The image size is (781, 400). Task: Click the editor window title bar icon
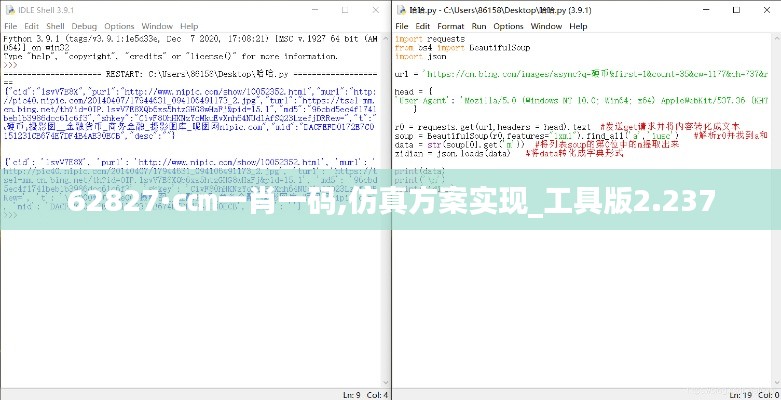pyautogui.click(x=399, y=9)
